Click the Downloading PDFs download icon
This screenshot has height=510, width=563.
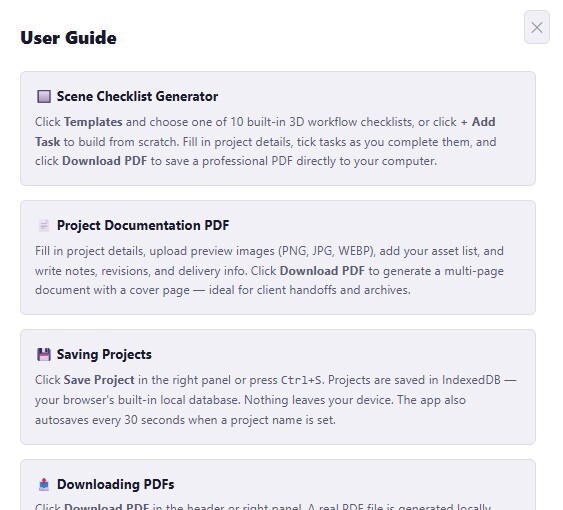point(44,484)
